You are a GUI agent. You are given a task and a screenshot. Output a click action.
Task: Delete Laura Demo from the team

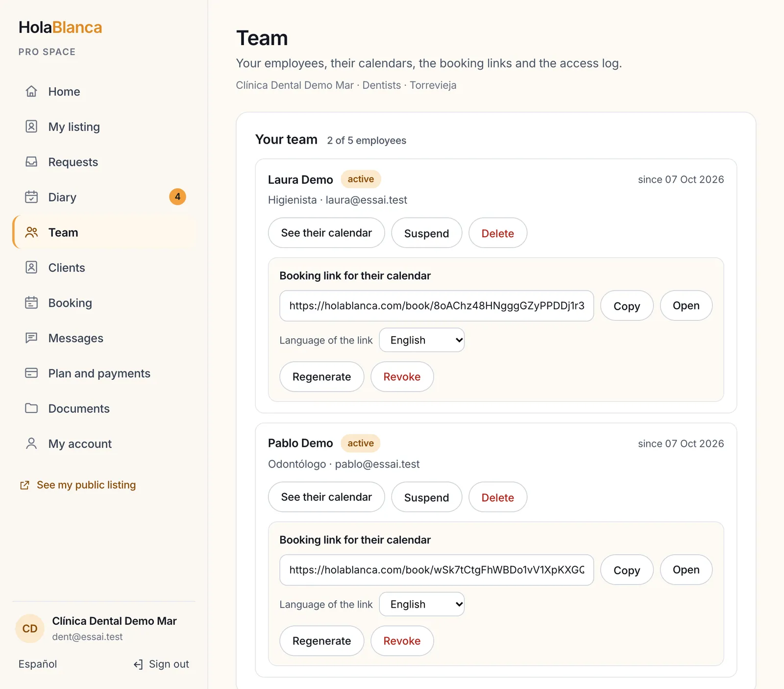pos(498,233)
